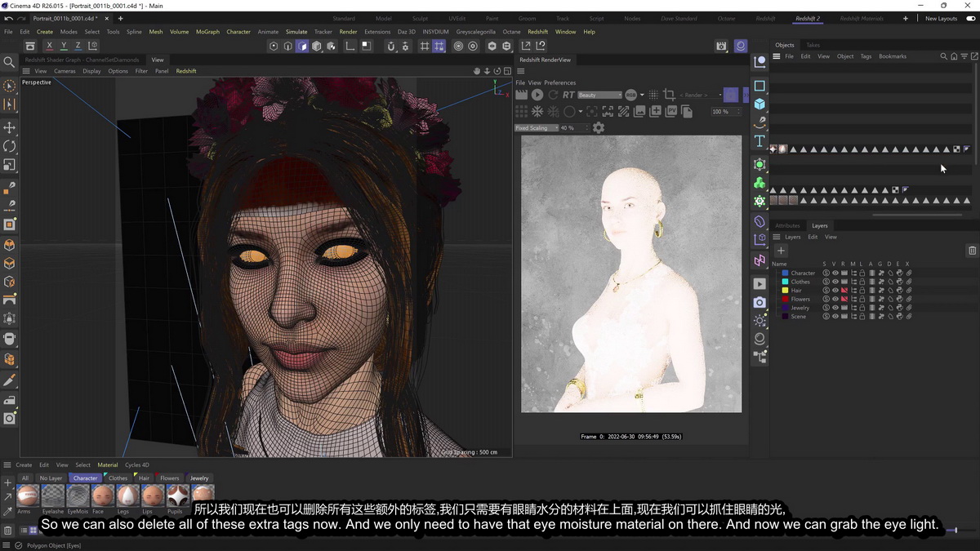The image size is (980, 551).
Task: Open New Layouts dropdown
Action: [941, 18]
